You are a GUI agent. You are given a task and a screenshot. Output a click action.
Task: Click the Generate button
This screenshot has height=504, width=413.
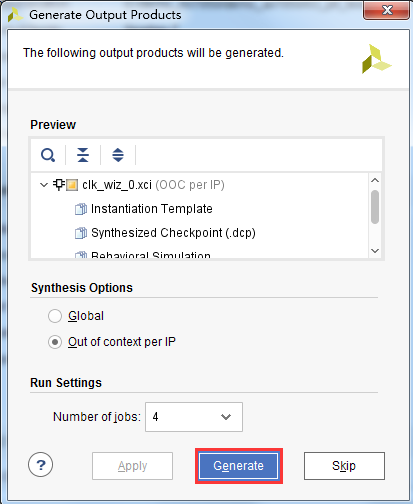[239, 466]
